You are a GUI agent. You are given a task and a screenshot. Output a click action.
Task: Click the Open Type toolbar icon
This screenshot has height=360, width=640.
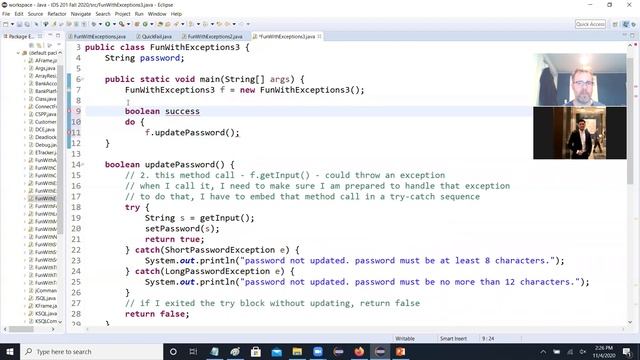(160, 24)
